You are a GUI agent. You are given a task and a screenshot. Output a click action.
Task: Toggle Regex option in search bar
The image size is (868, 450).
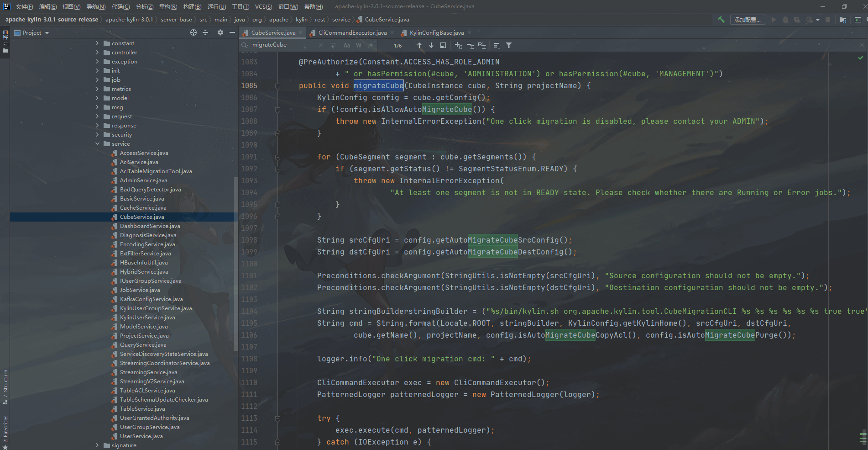370,45
